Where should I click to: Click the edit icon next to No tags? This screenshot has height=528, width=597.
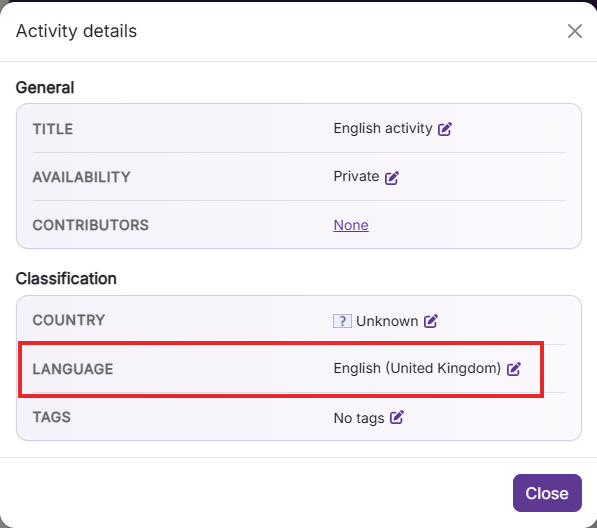pyautogui.click(x=396, y=417)
